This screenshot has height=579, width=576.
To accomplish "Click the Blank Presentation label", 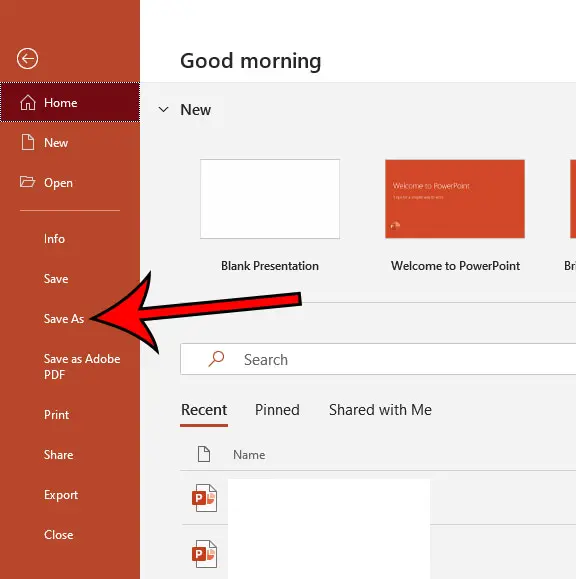I will [270, 266].
